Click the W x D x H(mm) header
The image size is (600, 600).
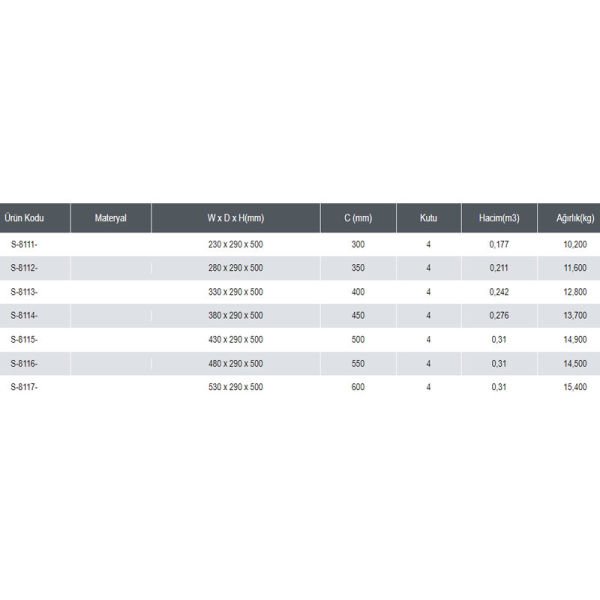point(236,218)
